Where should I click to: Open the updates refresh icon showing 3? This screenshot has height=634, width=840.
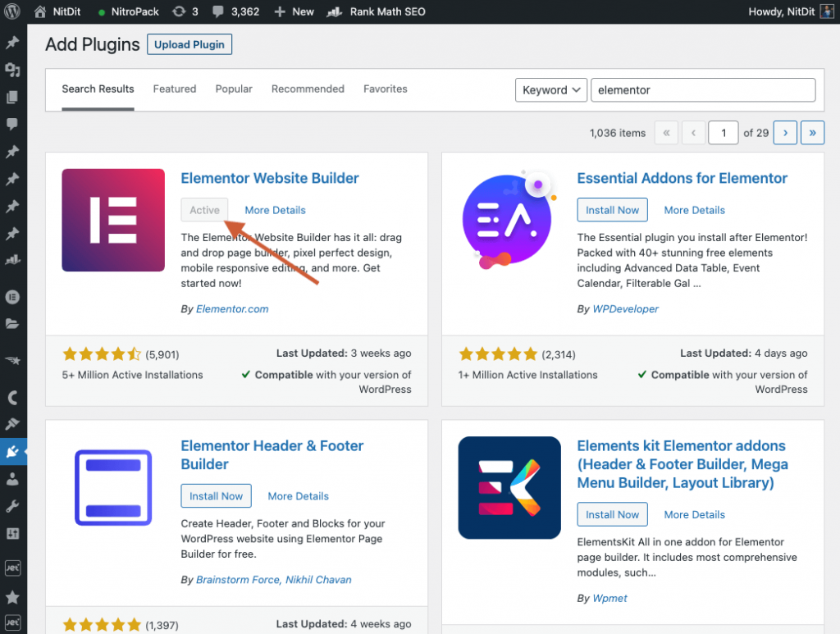(x=179, y=11)
